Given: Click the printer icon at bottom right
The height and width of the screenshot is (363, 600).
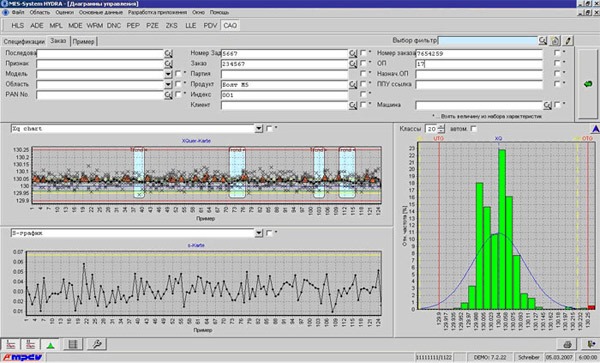Looking at the screenshot, I should tap(567, 345).
